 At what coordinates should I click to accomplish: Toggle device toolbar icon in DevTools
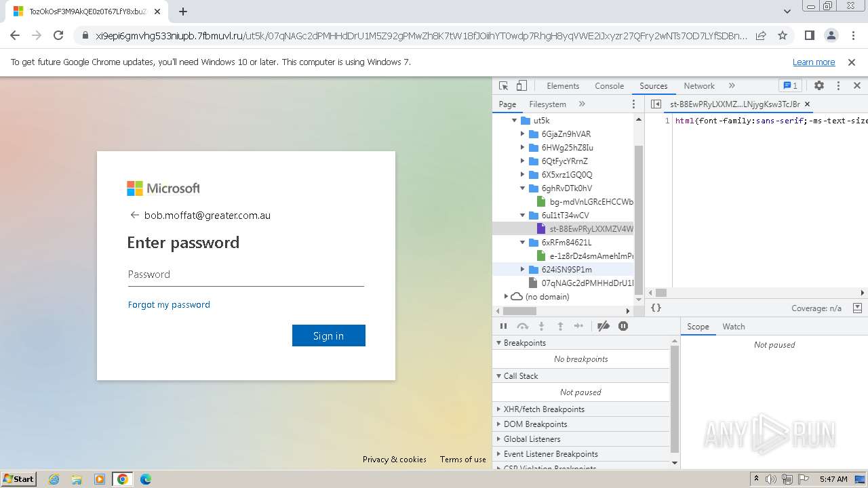pyautogui.click(x=521, y=86)
